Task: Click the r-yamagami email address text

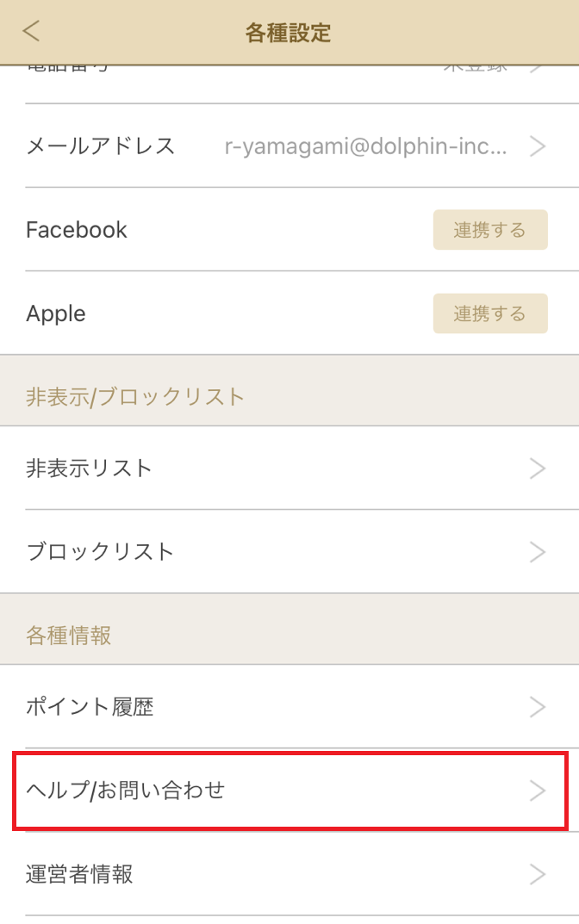Action: (x=365, y=146)
